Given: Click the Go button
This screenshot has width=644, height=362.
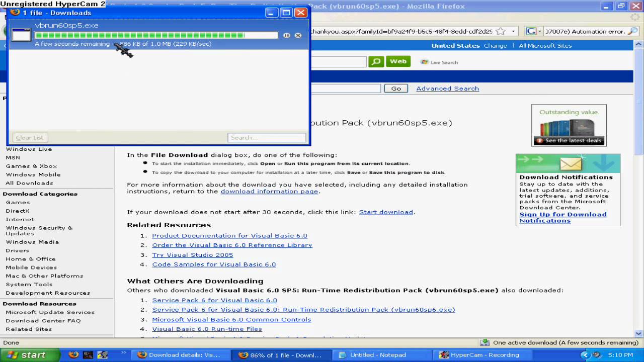Looking at the screenshot, I should pyautogui.click(x=396, y=88).
